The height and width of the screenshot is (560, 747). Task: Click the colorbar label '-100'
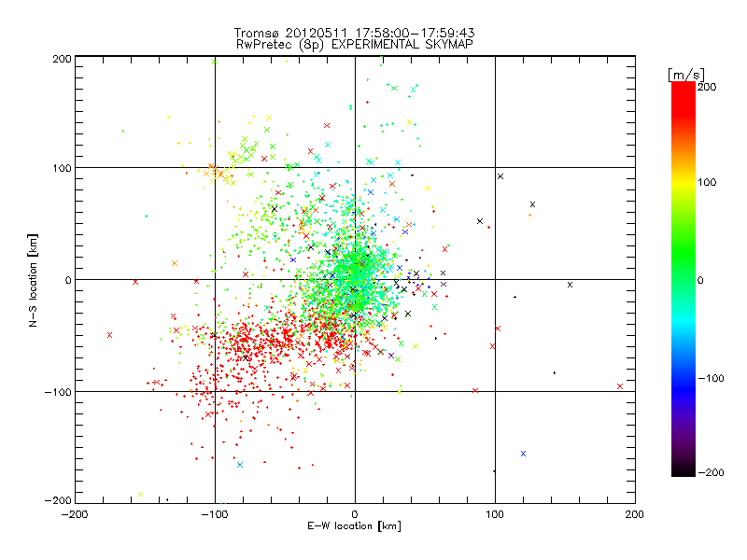(711, 378)
